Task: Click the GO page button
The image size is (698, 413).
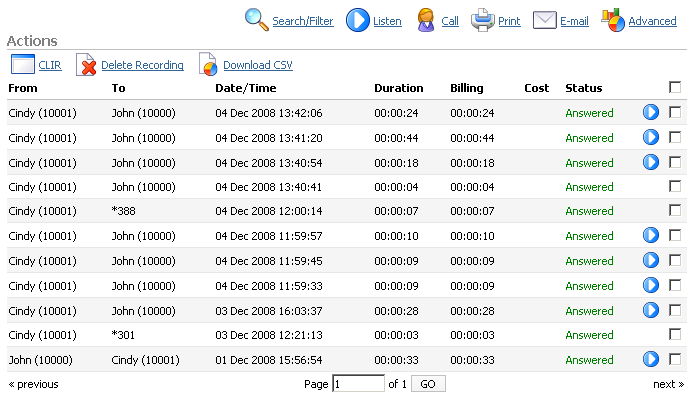Action: (x=428, y=384)
